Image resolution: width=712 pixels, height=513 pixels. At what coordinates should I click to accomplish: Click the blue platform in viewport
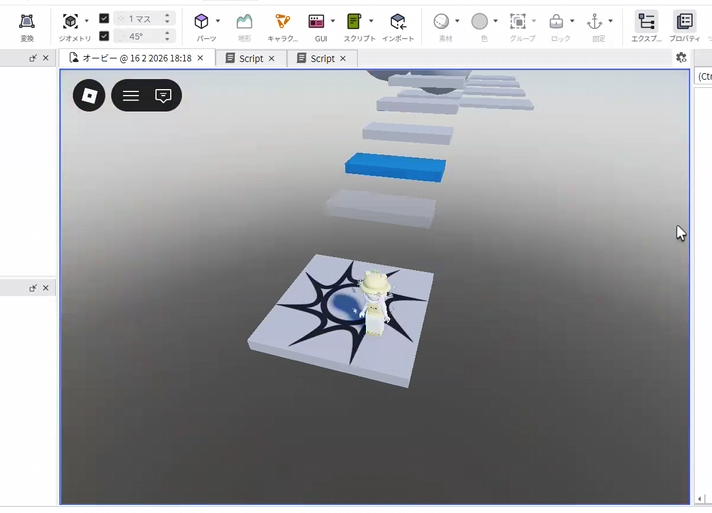click(396, 167)
